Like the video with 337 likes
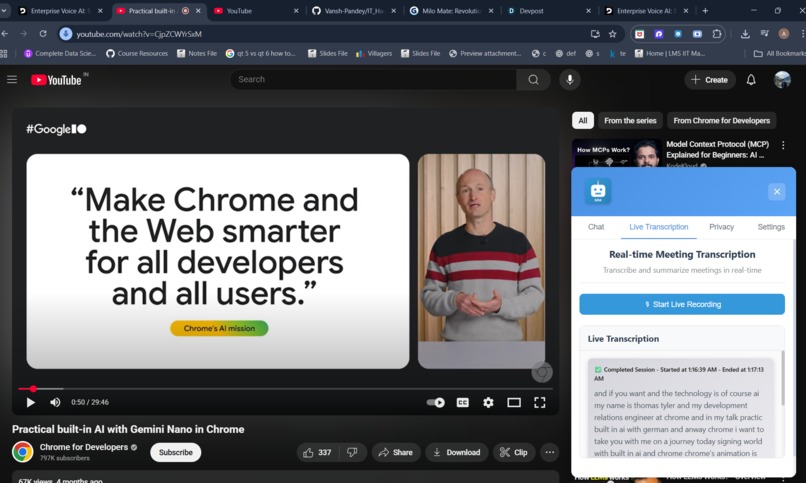Image resolution: width=806 pixels, height=483 pixels. [317, 452]
